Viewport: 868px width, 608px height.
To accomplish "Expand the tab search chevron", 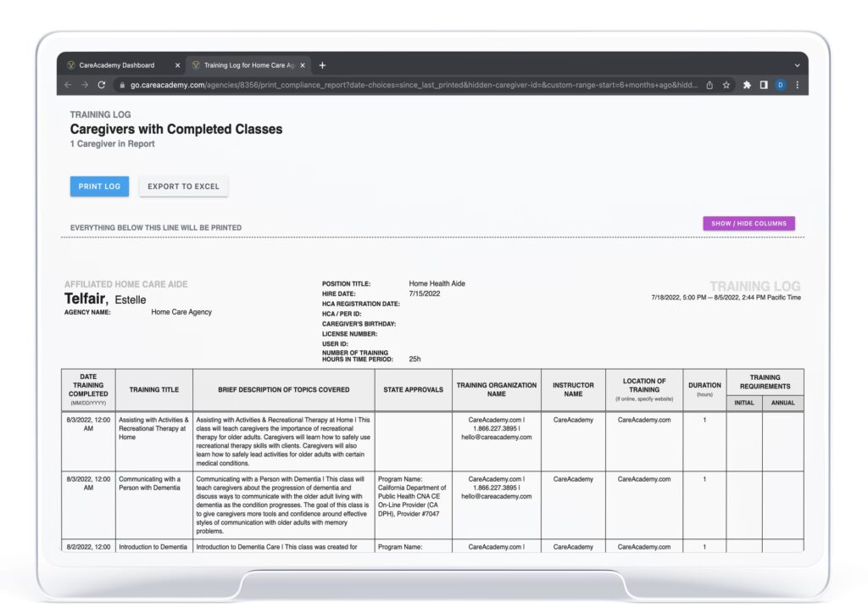I will point(797,65).
